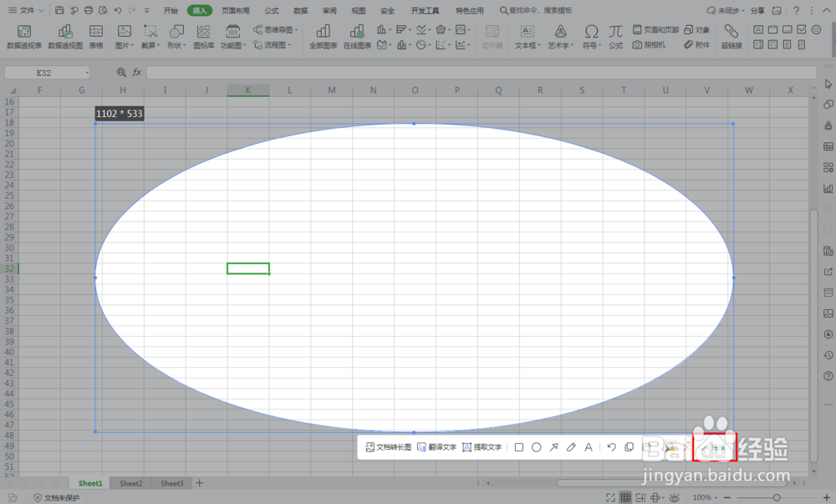Open the 100% zoom level dropdown
Viewport: 836px width, 504px height.
click(706, 497)
